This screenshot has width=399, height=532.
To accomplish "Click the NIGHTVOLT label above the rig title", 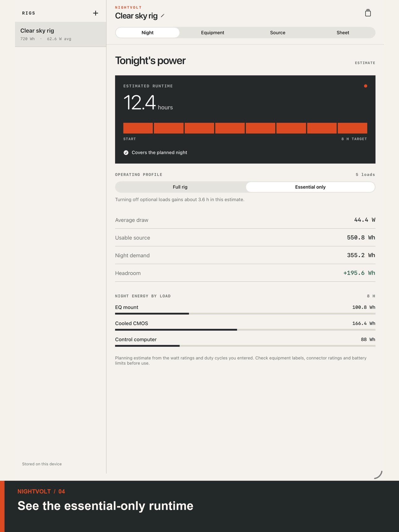I will (128, 7).
